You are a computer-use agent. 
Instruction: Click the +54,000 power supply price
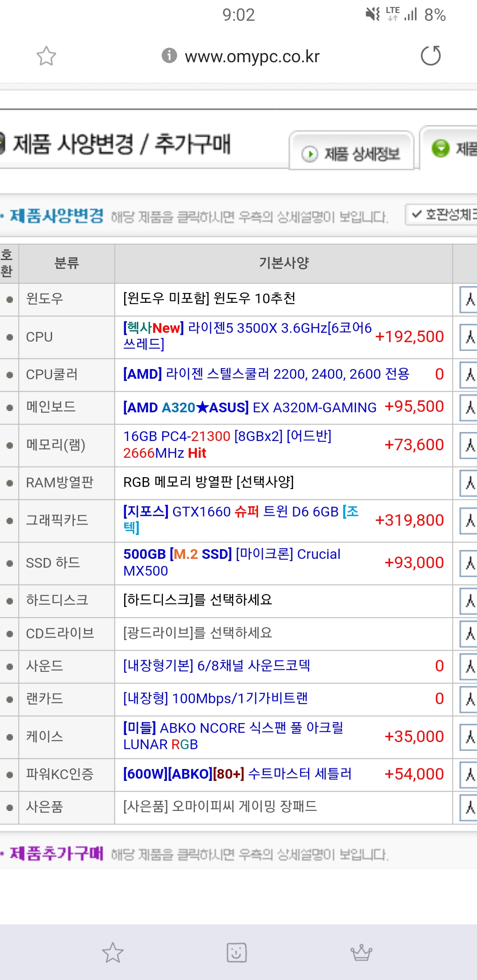414,774
